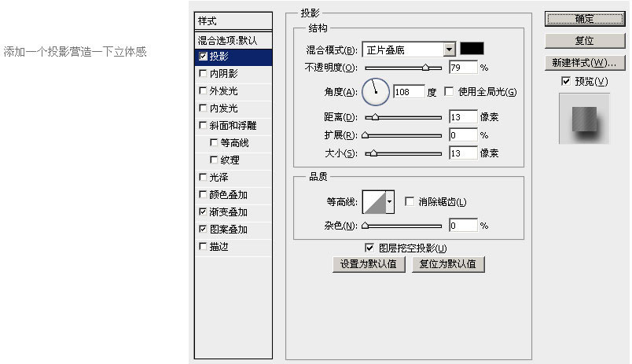632x364 pixels.
Task: Click the 距离 field showing 13
Action: (463, 117)
